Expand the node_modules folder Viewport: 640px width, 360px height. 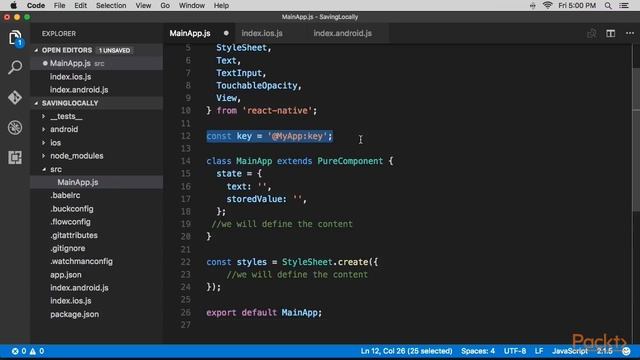[43, 156]
